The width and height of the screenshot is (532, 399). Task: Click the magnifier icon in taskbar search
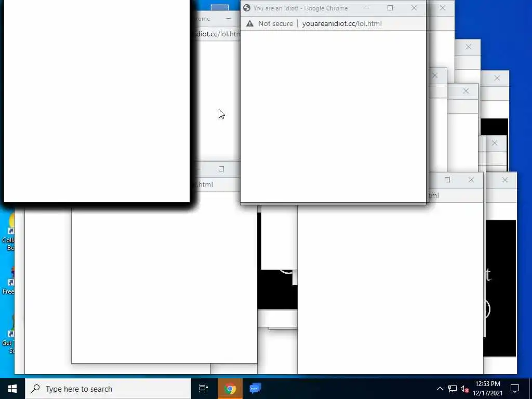[x=35, y=389]
